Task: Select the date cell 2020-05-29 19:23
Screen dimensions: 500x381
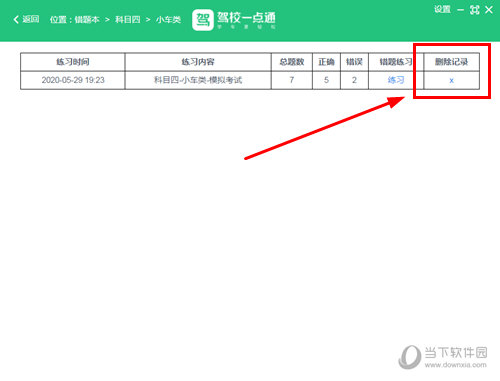Action: coord(73,80)
